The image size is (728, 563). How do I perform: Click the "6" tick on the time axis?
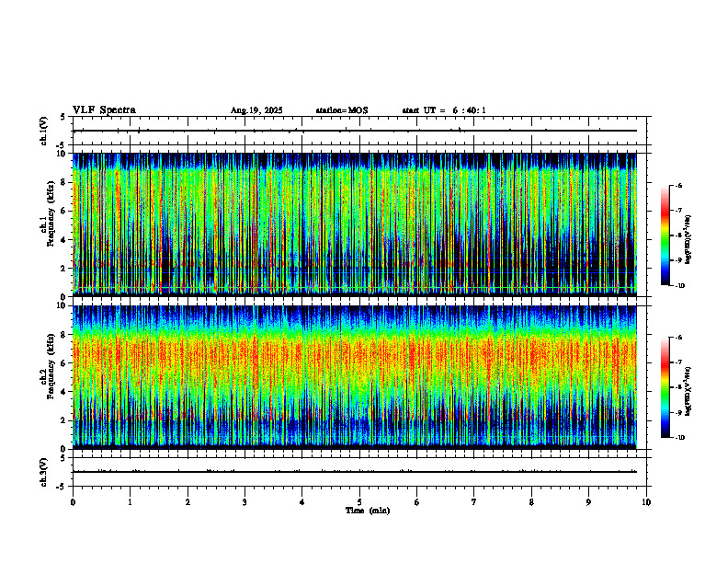[417, 502]
